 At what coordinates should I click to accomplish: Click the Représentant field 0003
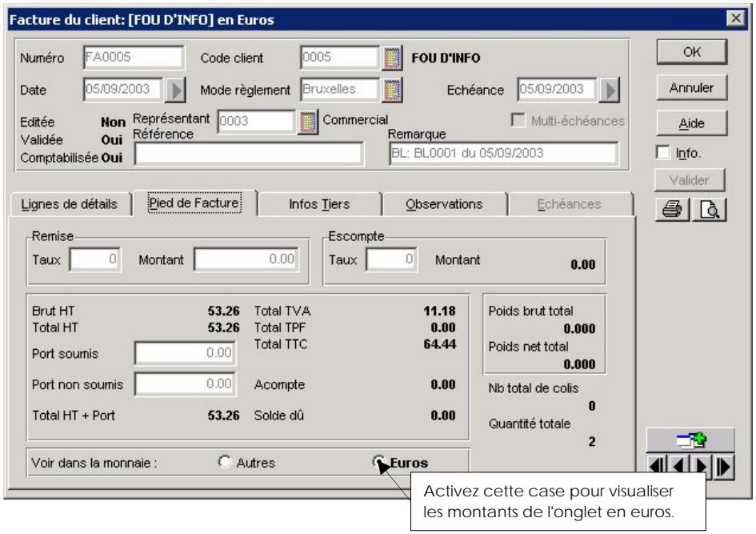pyautogui.click(x=256, y=121)
